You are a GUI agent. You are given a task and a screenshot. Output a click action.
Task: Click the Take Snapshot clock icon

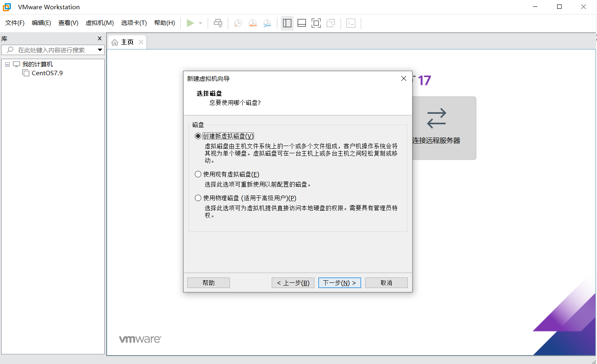pos(238,23)
